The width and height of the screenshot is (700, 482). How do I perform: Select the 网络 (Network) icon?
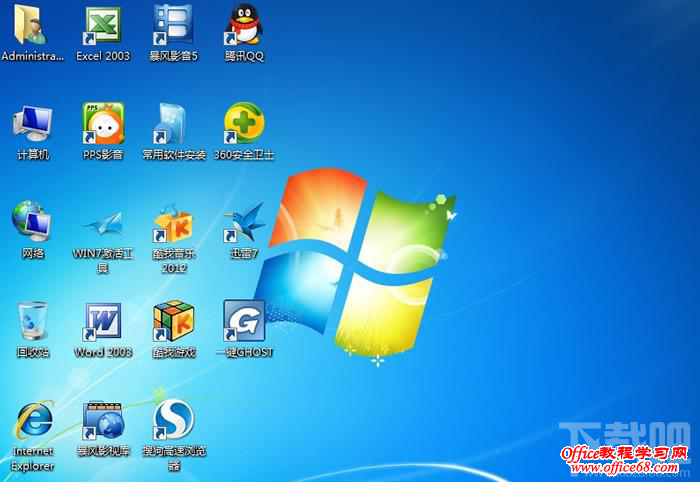(x=32, y=222)
